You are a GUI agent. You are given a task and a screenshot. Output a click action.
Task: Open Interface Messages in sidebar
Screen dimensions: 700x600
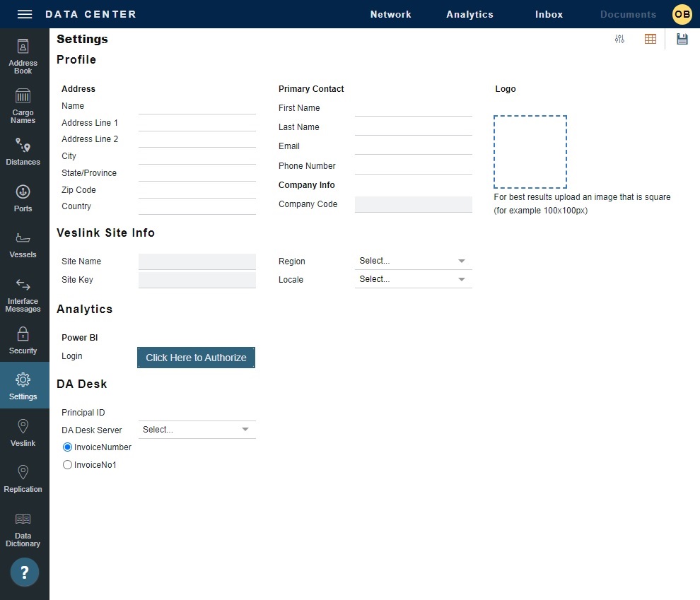[x=23, y=294]
